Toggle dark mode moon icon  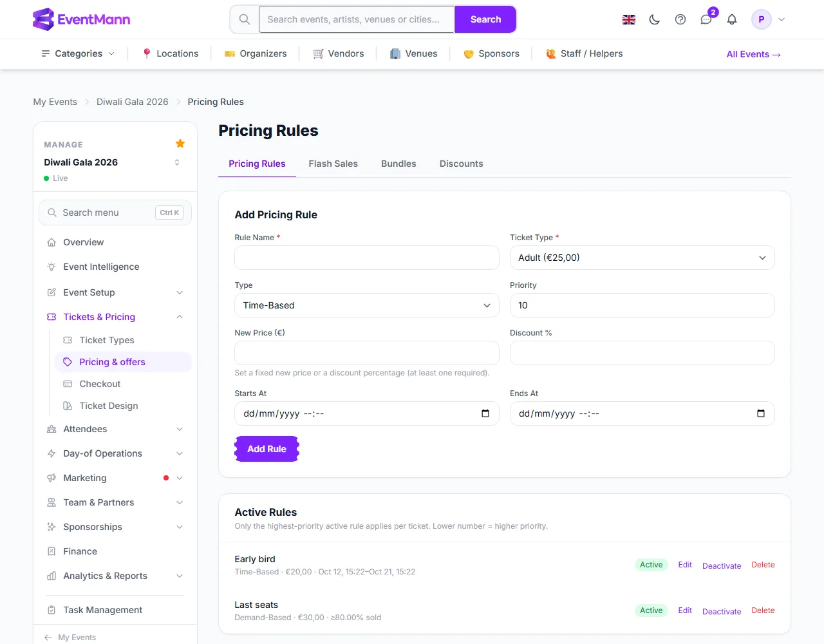click(x=655, y=19)
